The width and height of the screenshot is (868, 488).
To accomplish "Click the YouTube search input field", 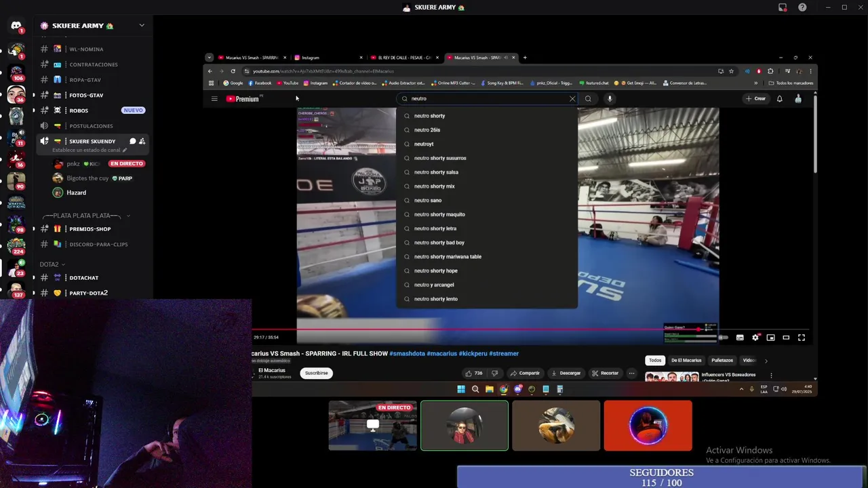I will (x=488, y=98).
